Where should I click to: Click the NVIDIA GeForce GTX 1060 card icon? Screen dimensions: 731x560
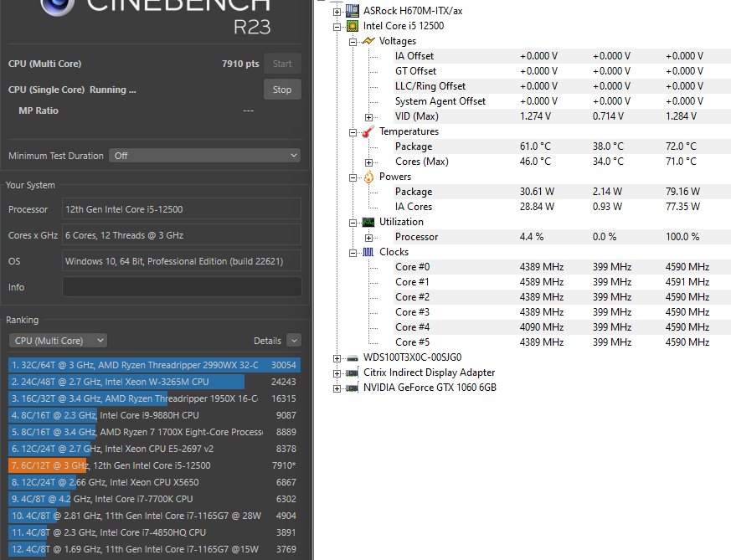pyautogui.click(x=353, y=388)
